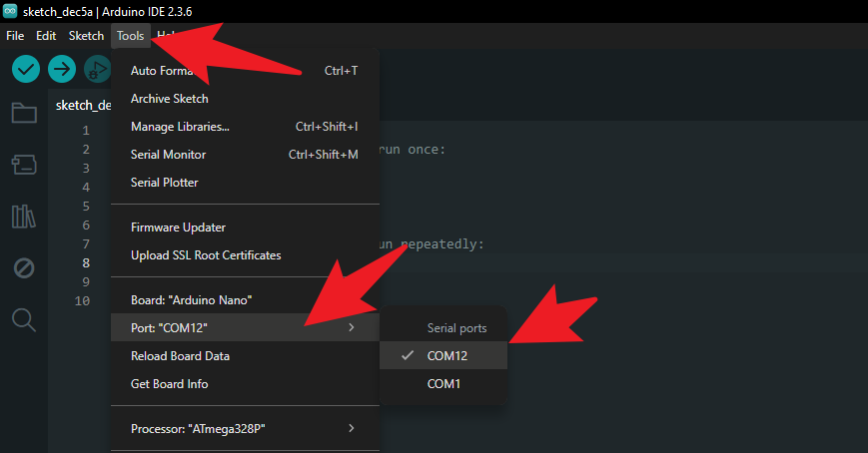
Task: Expand Processor: "ATmega328P" submenu
Action: click(x=246, y=429)
